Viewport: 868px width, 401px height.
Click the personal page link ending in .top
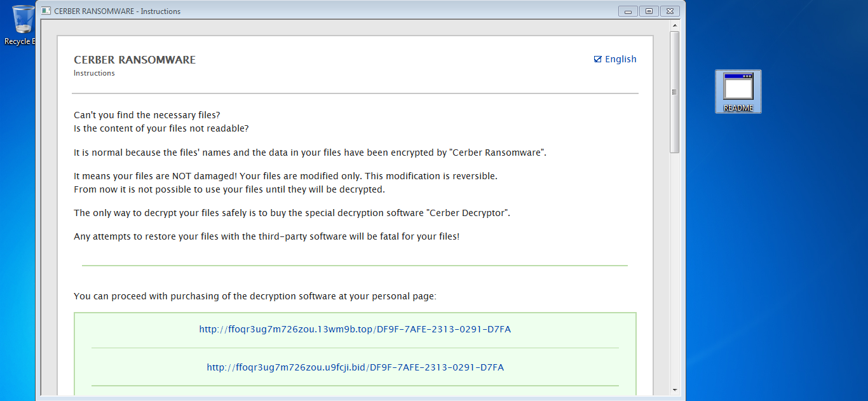tap(355, 329)
